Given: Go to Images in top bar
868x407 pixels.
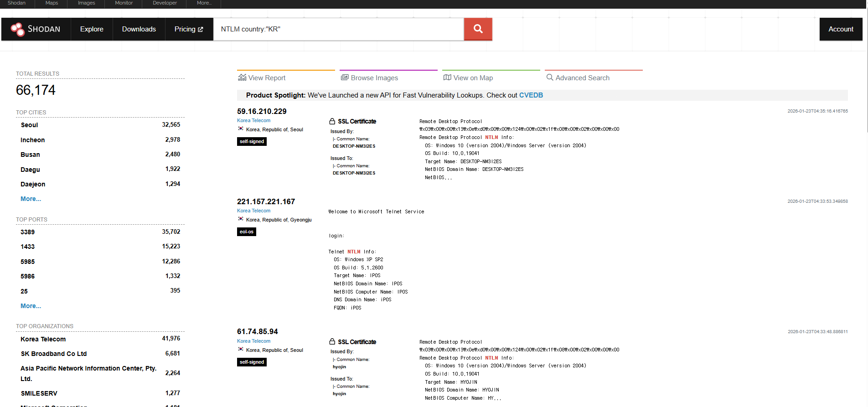Looking at the screenshot, I should [87, 3].
